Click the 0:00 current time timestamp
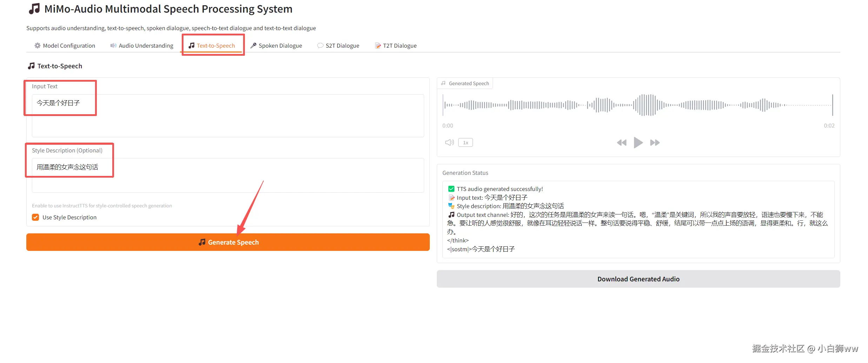The height and width of the screenshot is (363, 868). [x=448, y=125]
